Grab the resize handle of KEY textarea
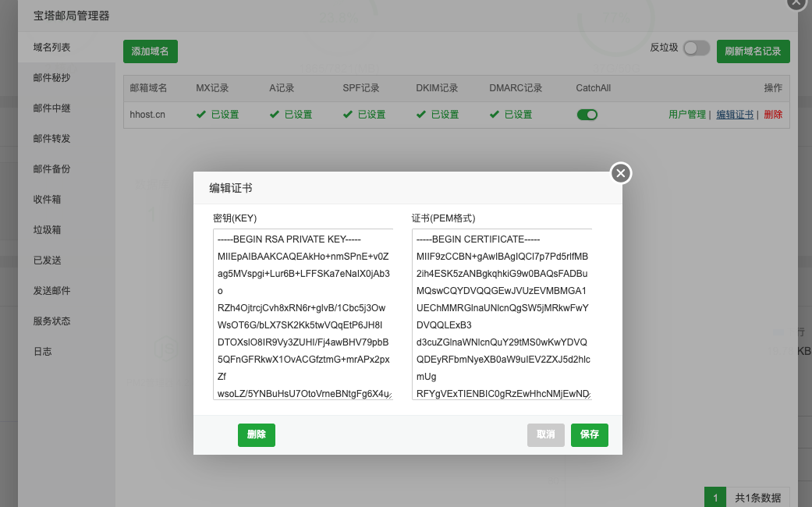Viewport: 812px width, 507px height. tap(389, 395)
